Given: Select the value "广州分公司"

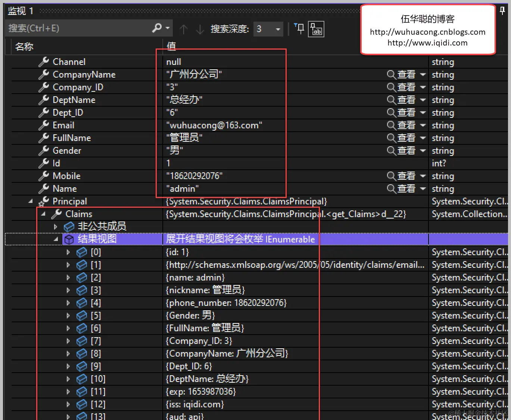Looking at the screenshot, I should (194, 74).
